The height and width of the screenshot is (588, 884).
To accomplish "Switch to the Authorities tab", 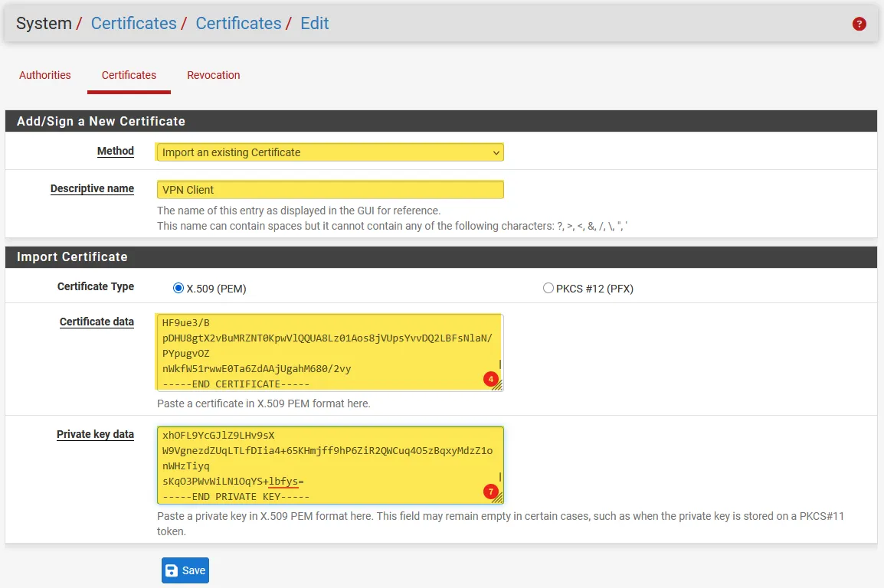I will tap(45, 75).
